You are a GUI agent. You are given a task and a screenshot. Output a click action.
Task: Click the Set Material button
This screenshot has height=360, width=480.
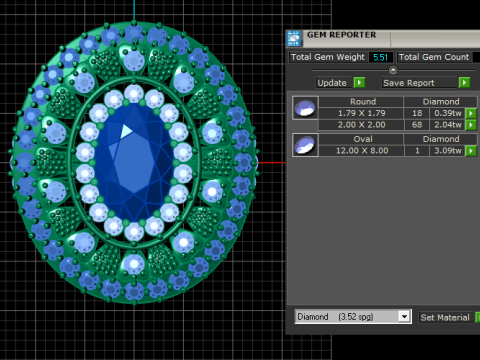click(445, 317)
